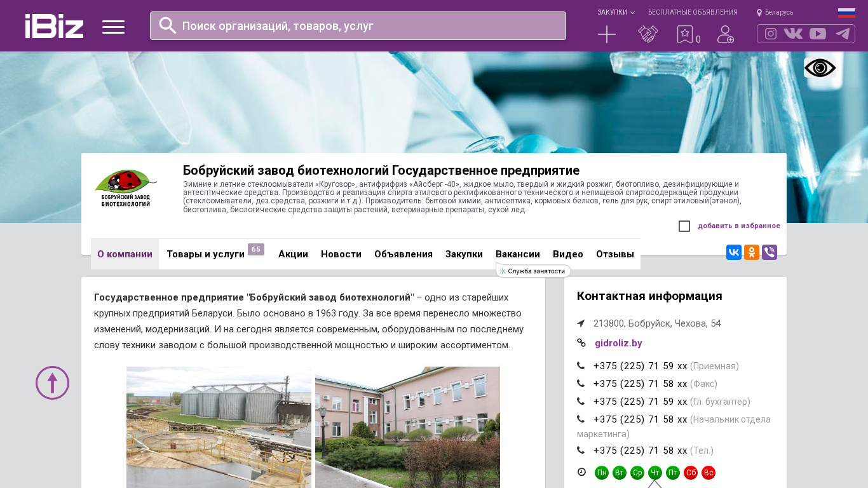Open iBiz Instagram page
868x488 pixels.
[771, 34]
